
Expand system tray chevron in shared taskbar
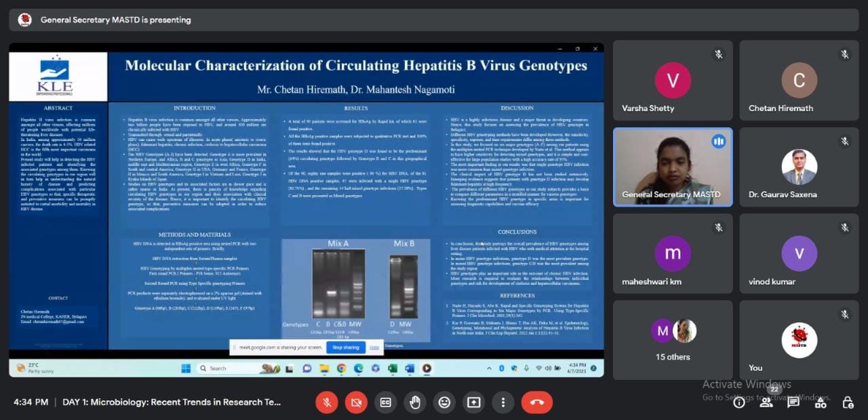490,369
